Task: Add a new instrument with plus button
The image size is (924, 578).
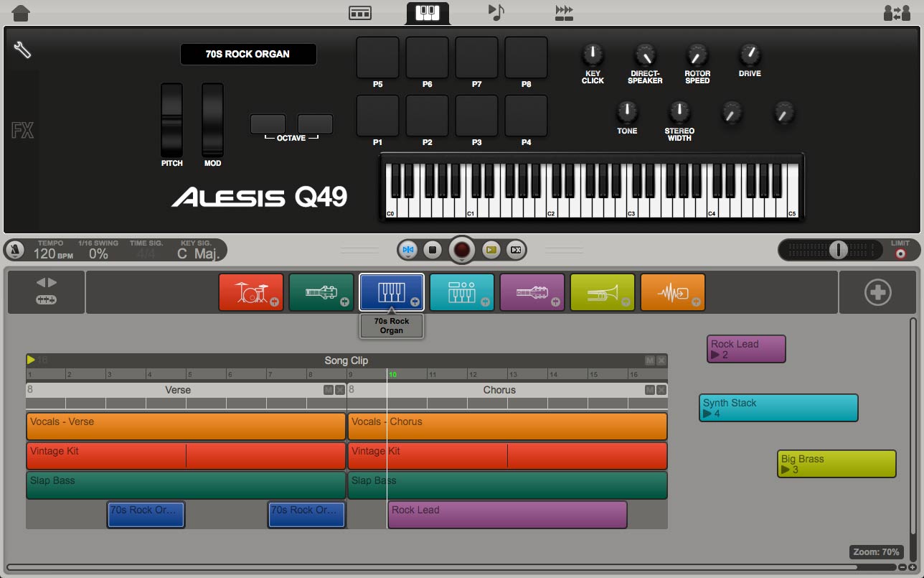Action: coord(878,292)
